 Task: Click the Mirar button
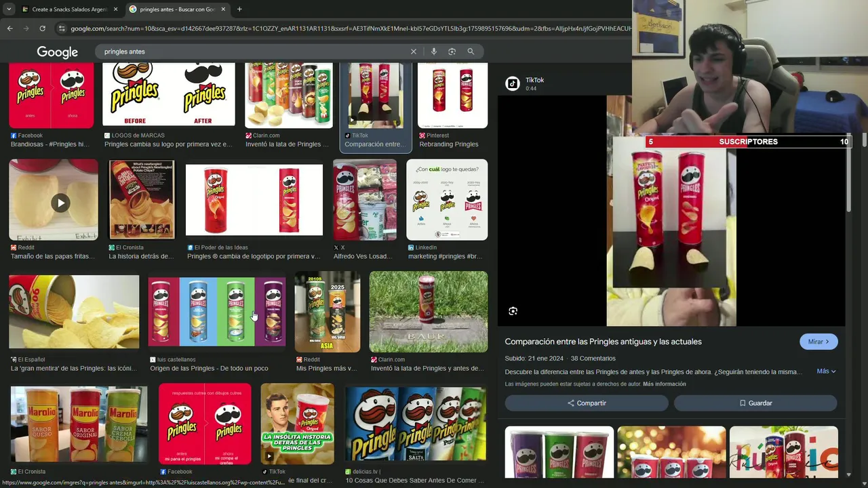[818, 342]
